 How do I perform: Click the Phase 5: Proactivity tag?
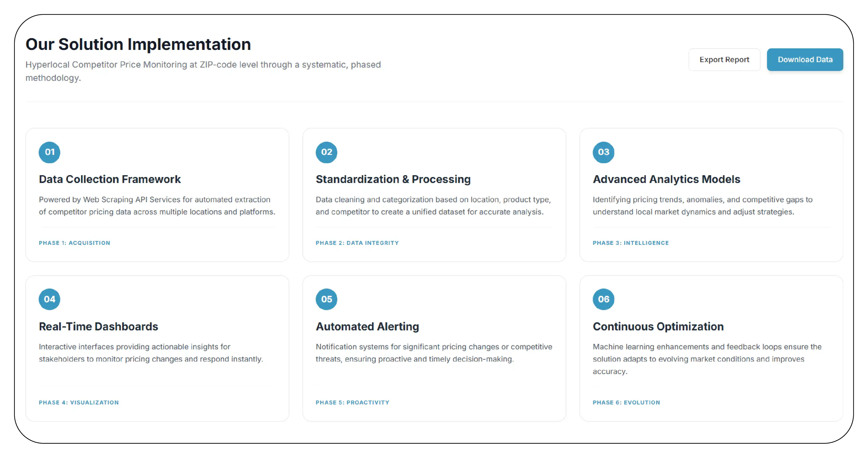click(x=352, y=402)
